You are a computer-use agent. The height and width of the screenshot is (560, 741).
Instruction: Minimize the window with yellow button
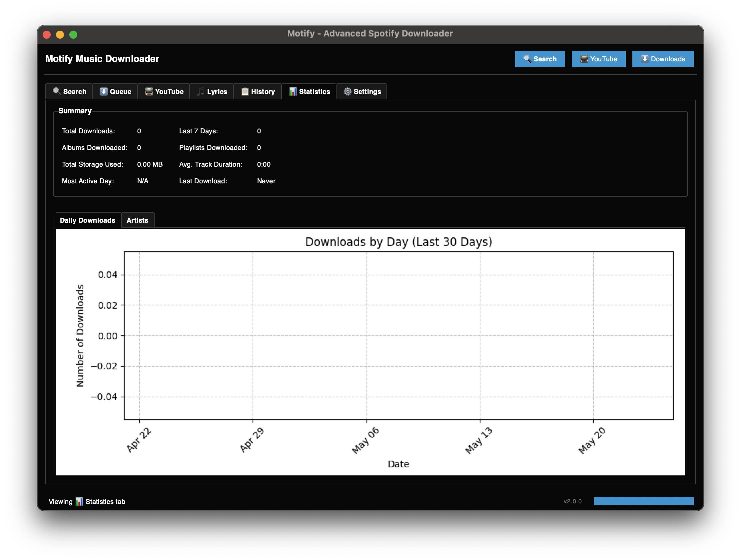pyautogui.click(x=60, y=35)
